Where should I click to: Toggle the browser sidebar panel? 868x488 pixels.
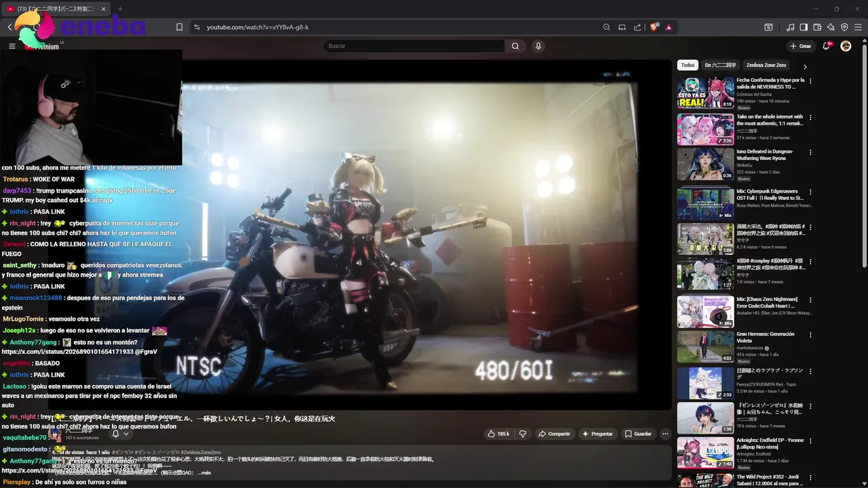click(804, 27)
